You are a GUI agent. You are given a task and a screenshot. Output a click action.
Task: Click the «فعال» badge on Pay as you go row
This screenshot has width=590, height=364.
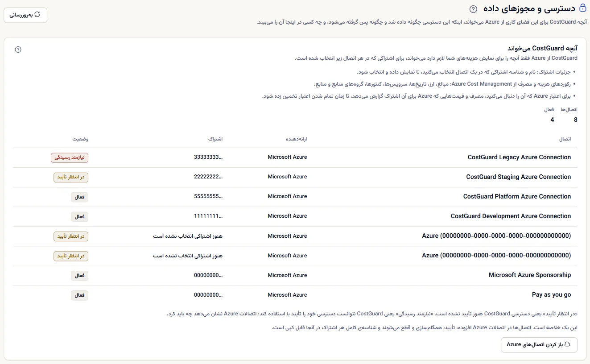[79, 295]
